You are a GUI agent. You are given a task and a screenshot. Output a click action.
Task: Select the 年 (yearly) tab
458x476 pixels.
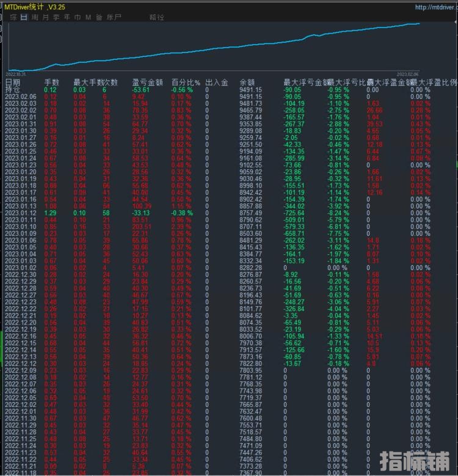pyautogui.click(x=67, y=18)
